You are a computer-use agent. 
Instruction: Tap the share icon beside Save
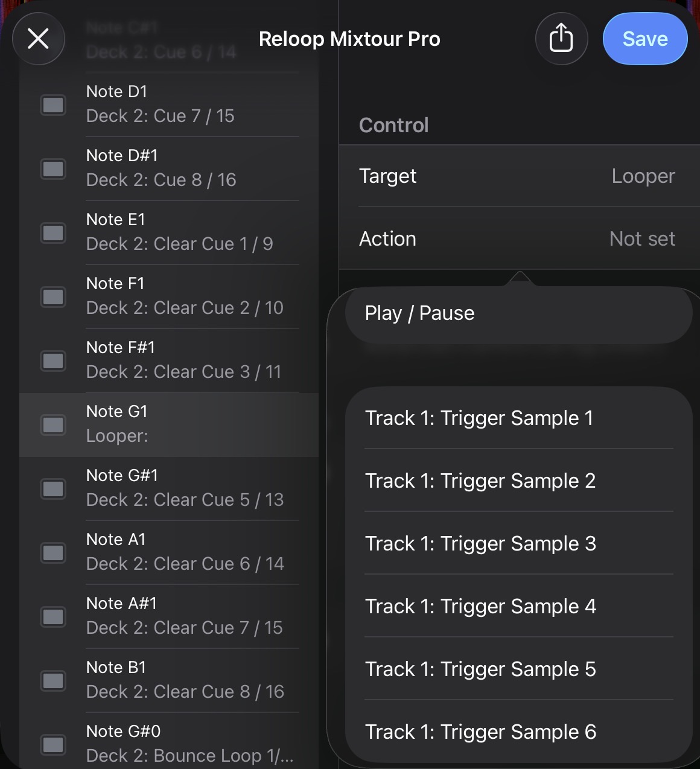pos(561,39)
